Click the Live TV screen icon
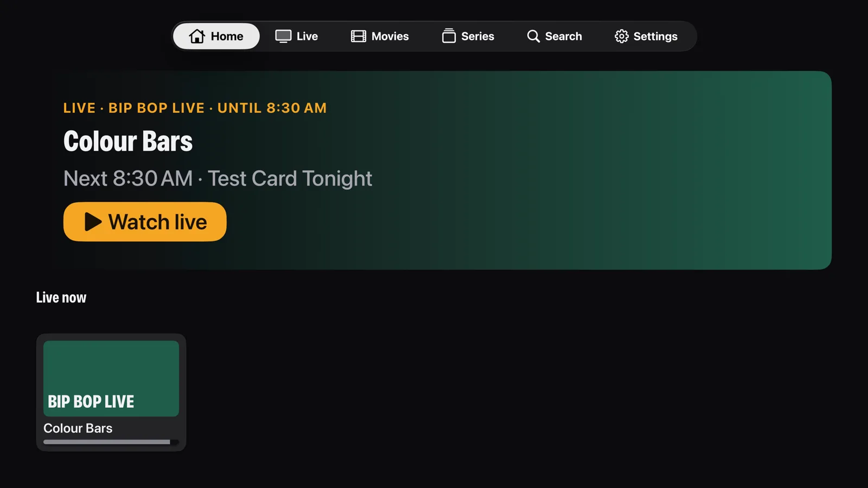Screen dimensions: 868x488 [283, 36]
